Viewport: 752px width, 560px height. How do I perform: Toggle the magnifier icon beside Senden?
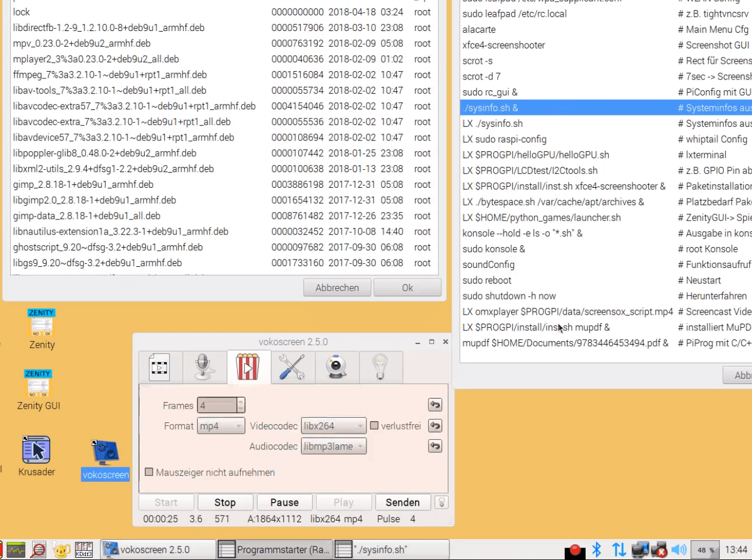coord(443,502)
